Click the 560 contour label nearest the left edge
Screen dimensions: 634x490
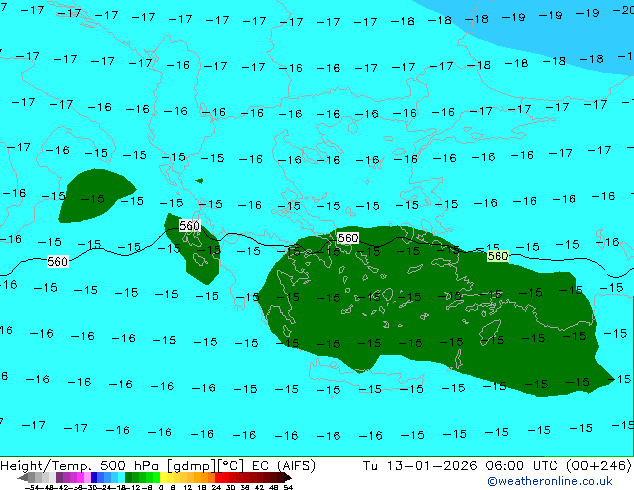pos(57,262)
